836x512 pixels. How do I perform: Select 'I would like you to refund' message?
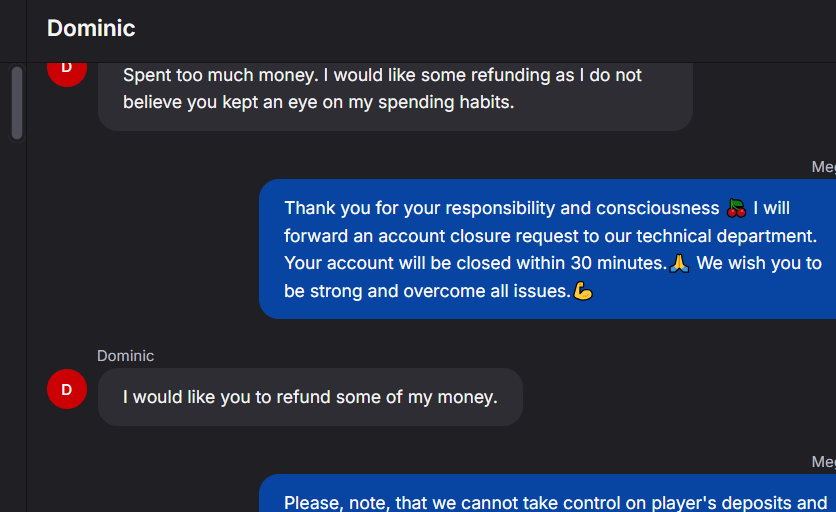click(310, 397)
